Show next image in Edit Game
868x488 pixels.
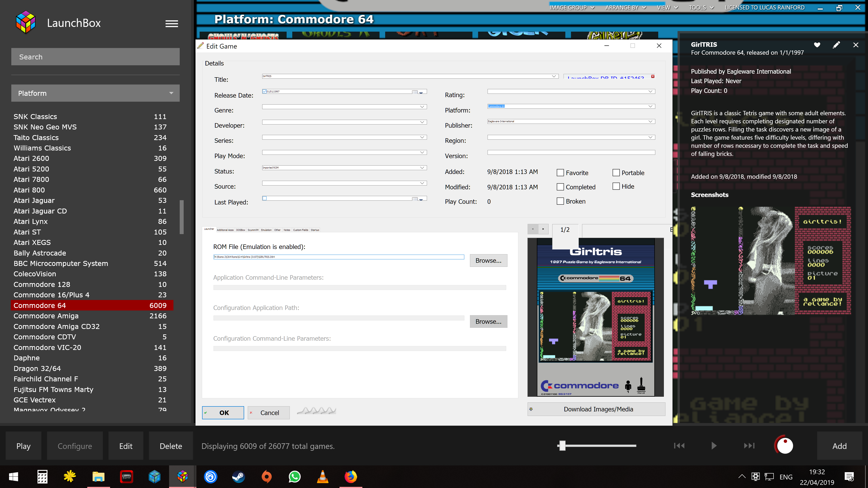pyautogui.click(x=543, y=229)
